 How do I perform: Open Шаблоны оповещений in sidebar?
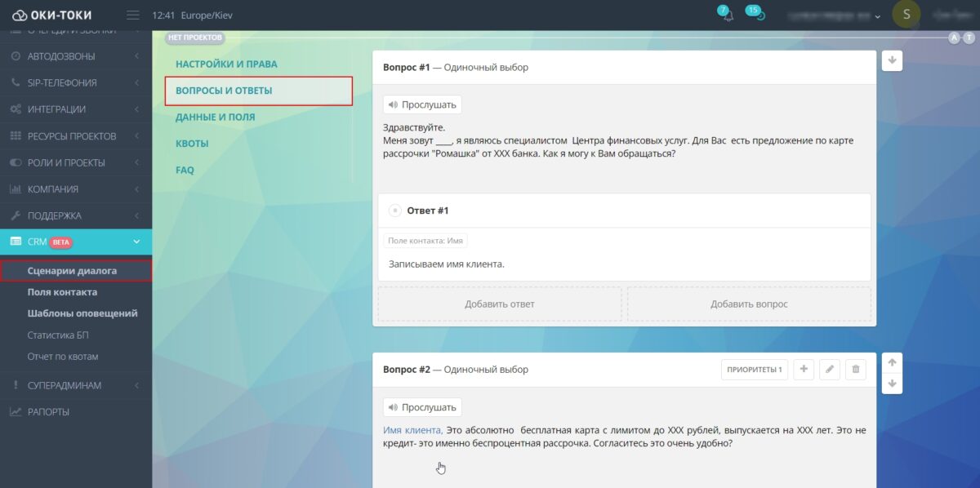point(82,313)
